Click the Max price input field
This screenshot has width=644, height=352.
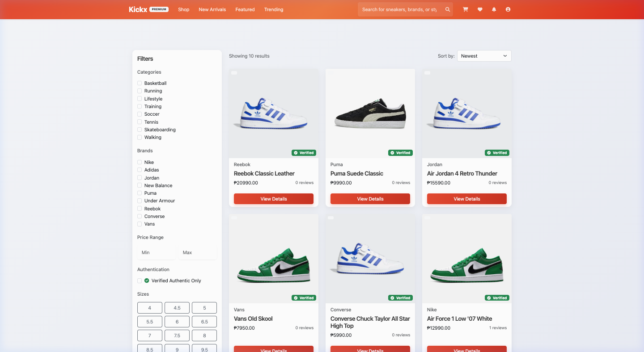(198, 252)
